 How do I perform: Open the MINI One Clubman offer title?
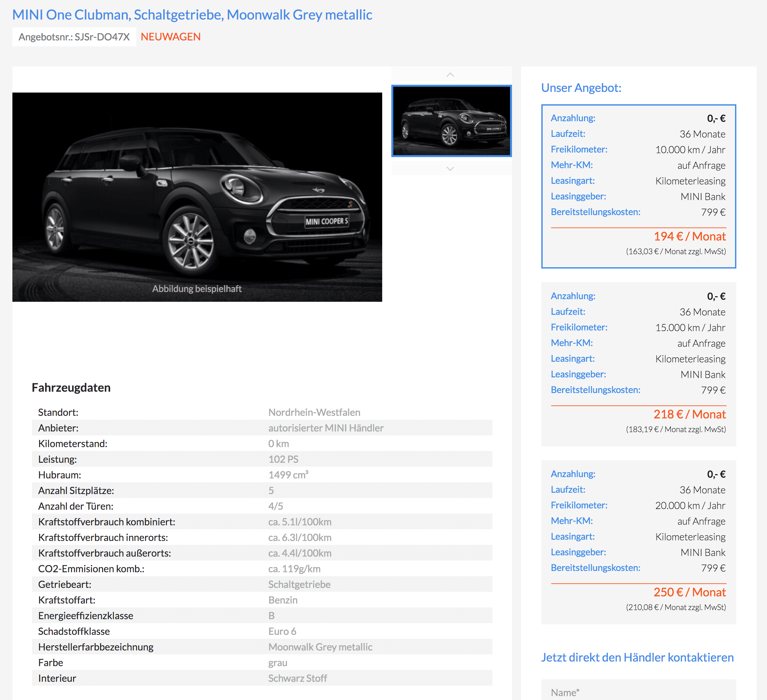coord(192,15)
